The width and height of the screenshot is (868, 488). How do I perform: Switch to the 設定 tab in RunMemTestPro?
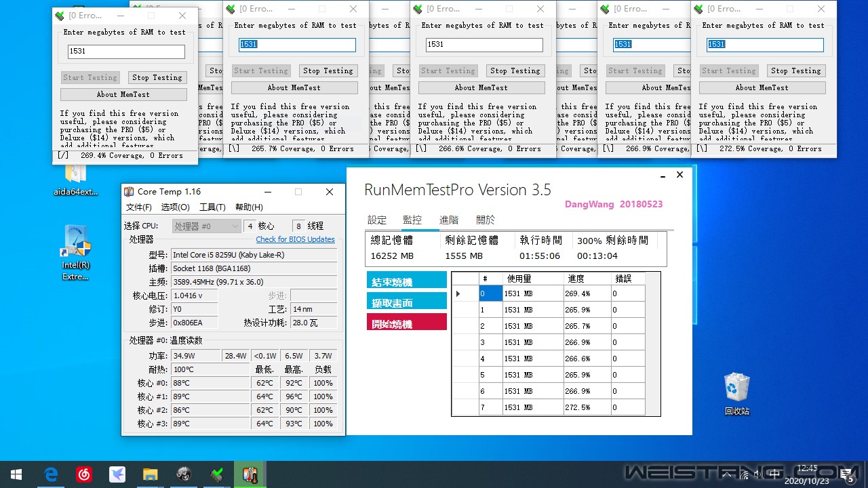coord(377,220)
